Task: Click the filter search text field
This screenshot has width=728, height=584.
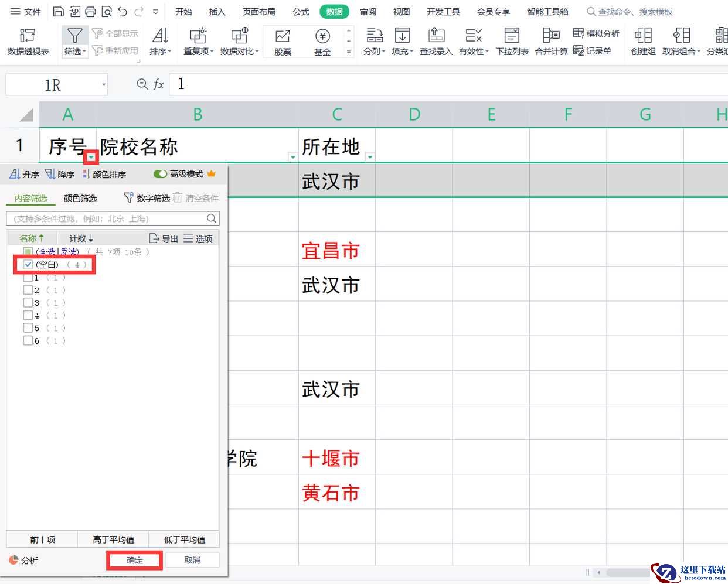Action: pyautogui.click(x=113, y=218)
